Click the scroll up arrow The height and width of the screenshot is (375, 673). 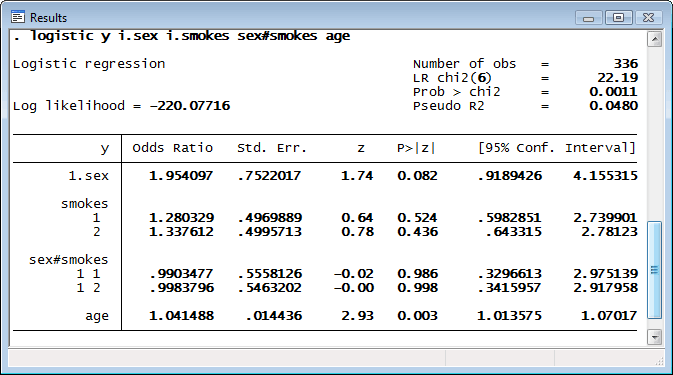click(655, 39)
